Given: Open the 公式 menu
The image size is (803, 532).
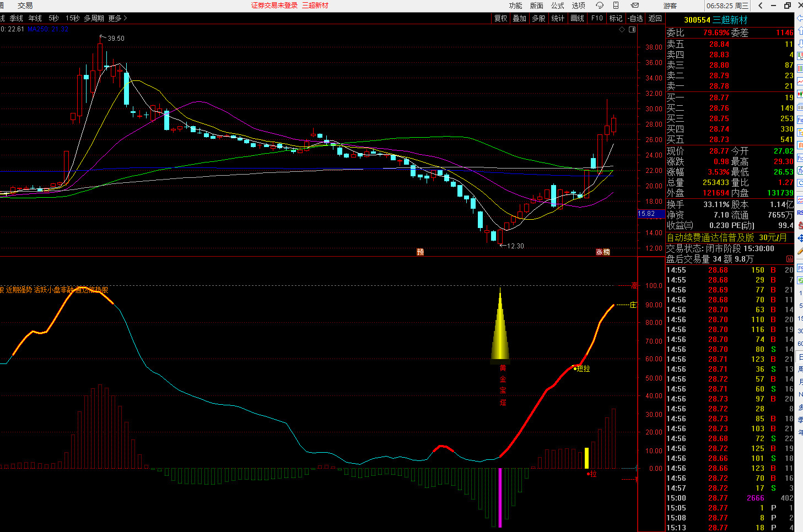Looking at the screenshot, I should (558, 6).
